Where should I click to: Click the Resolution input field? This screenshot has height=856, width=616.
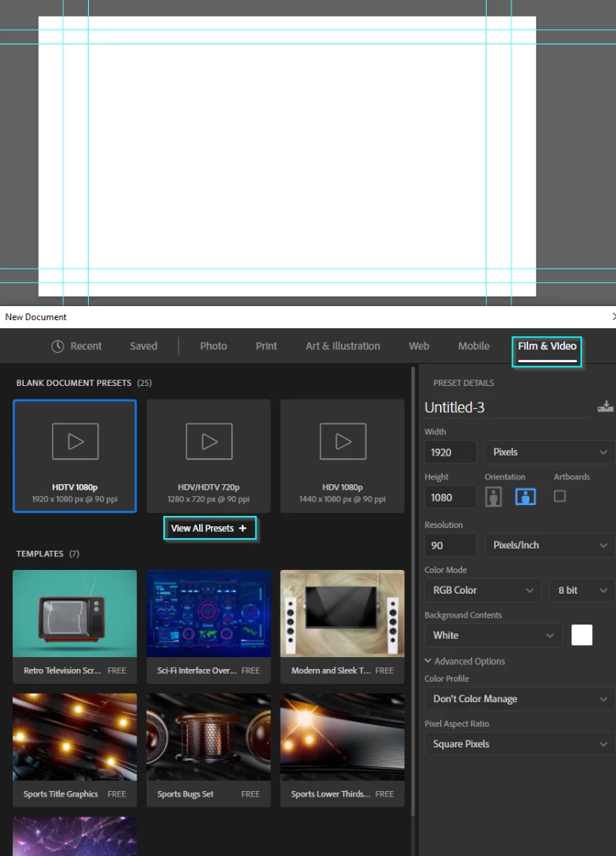tap(450, 545)
